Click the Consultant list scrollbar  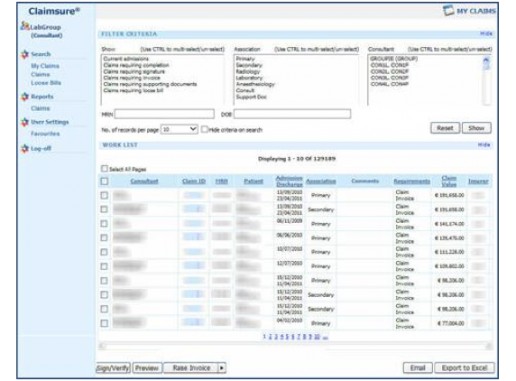[x=486, y=80]
